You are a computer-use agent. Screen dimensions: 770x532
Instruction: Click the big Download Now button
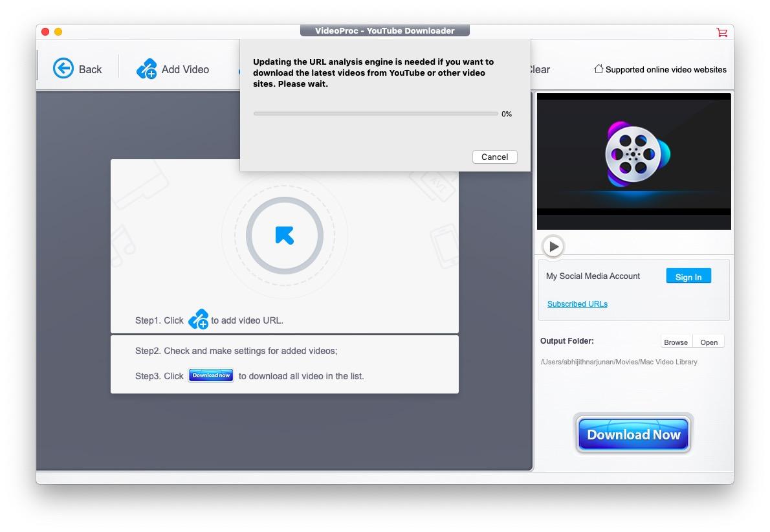pyautogui.click(x=633, y=434)
